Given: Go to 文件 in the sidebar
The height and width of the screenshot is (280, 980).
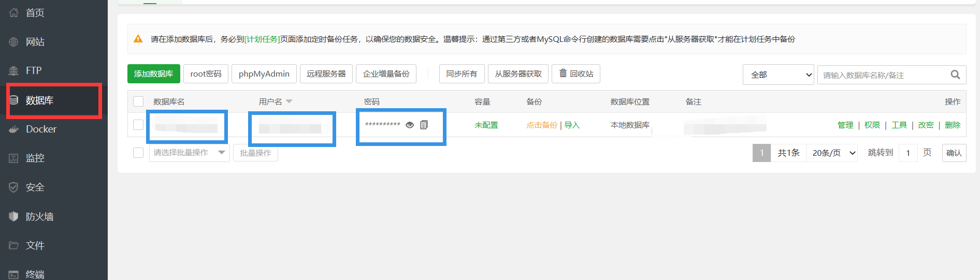Looking at the screenshot, I should pos(35,245).
